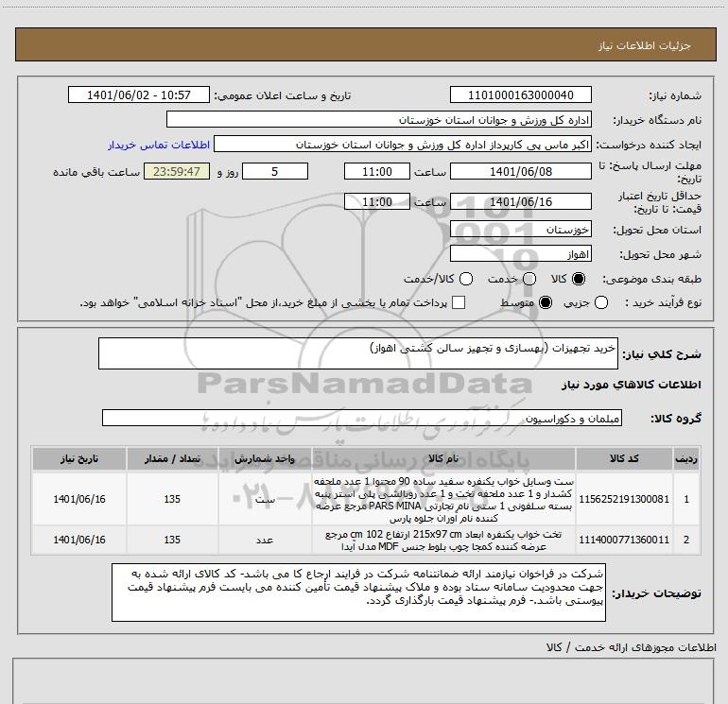This screenshot has height=704, width=728.
Task: Click need date 1401/06/16 in row 1
Action: pyautogui.click(x=78, y=499)
